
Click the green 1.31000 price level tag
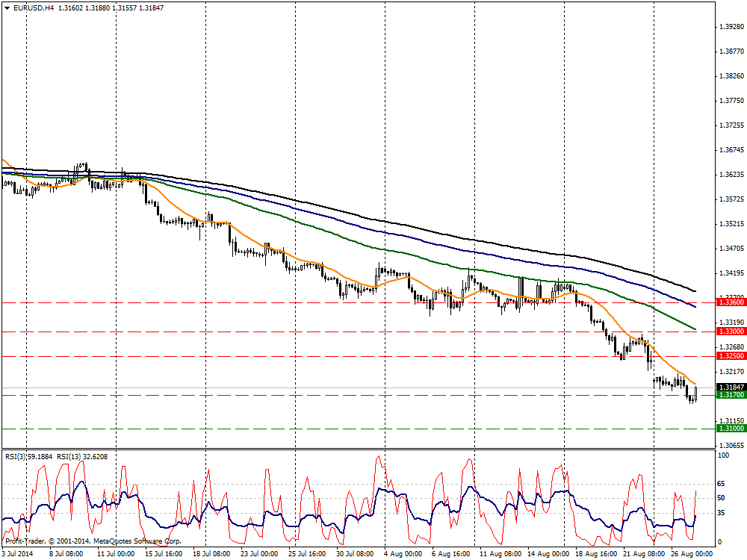coord(731,429)
